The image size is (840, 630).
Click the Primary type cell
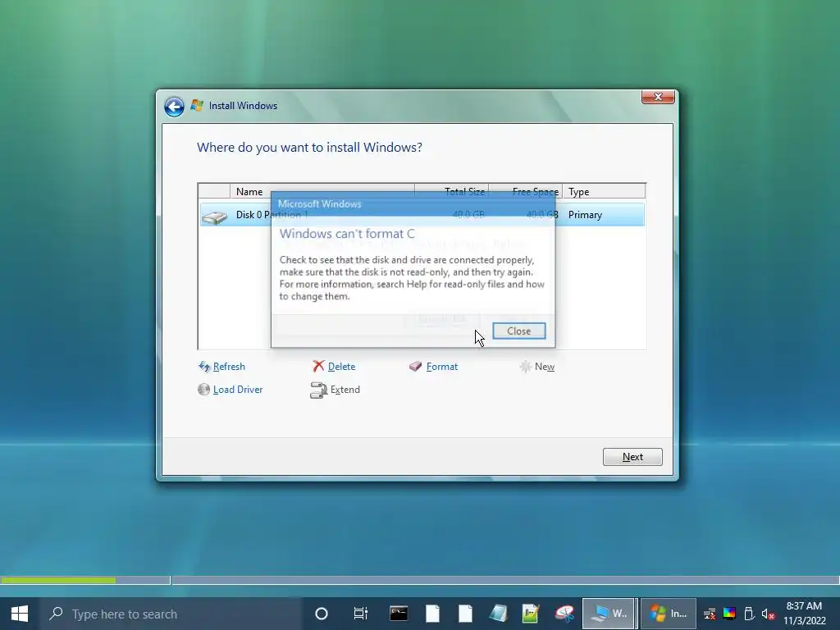click(x=585, y=215)
